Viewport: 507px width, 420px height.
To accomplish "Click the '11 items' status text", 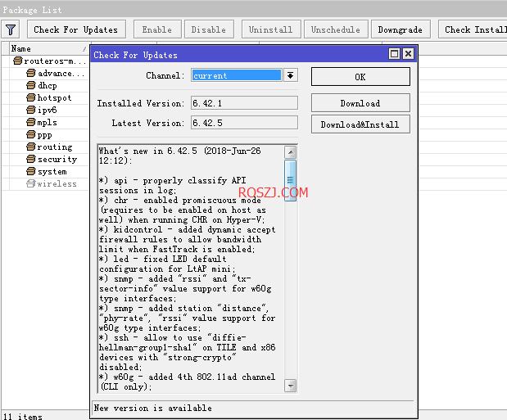I will pyautogui.click(x=23, y=417).
